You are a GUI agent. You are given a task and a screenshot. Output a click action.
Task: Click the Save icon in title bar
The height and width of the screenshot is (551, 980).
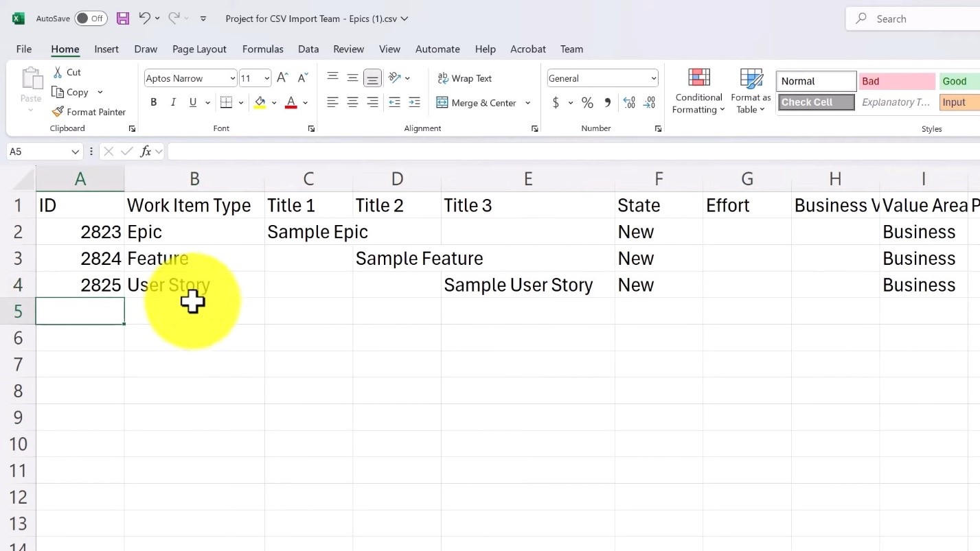(123, 19)
